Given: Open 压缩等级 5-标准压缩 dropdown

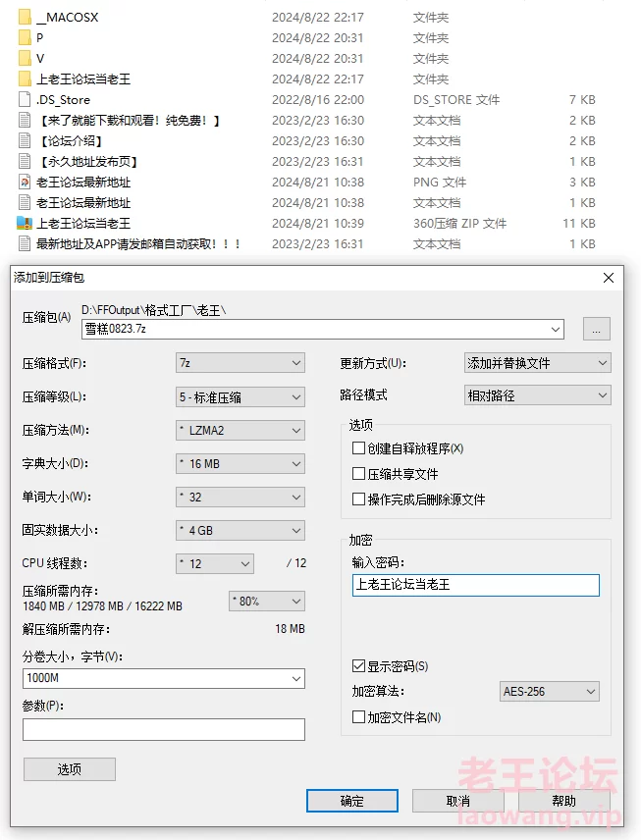Looking at the screenshot, I should click(240, 397).
